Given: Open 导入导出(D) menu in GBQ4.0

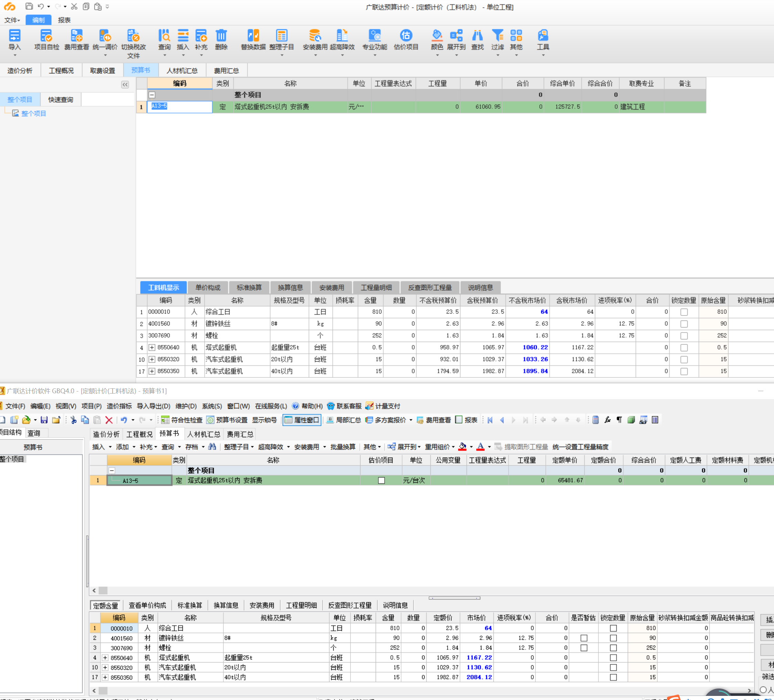Looking at the screenshot, I should pyautogui.click(x=154, y=406).
